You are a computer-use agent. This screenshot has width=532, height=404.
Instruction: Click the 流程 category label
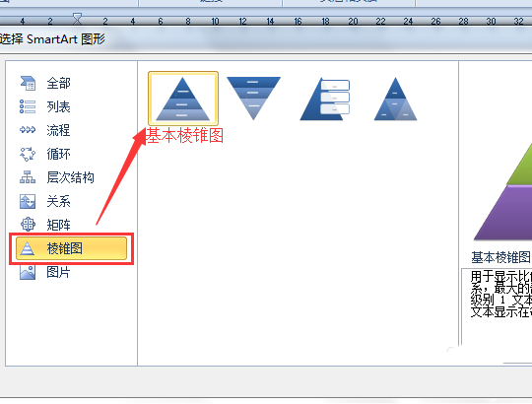(58, 130)
